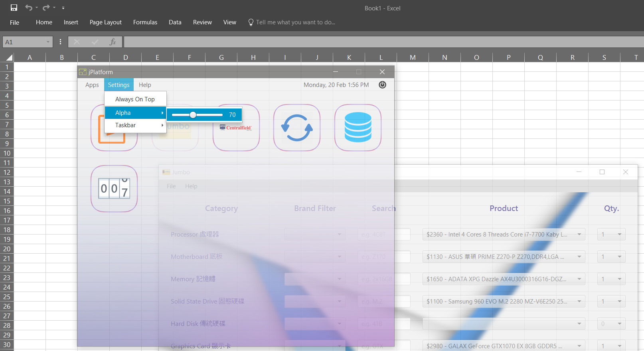Viewport: 644px width, 351px height.
Task: Click the Processor search field
Action: 384,235
